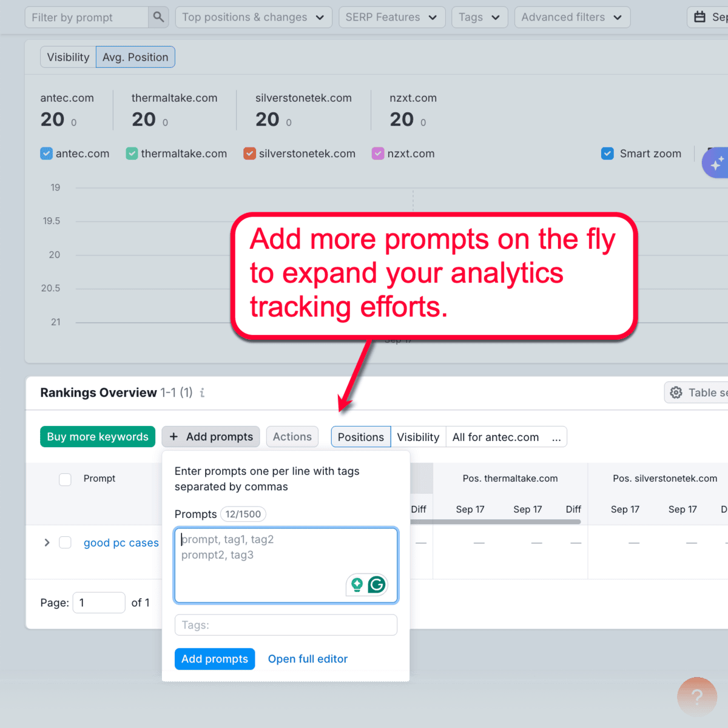Open the SERP Features dropdown
This screenshot has width=728, height=728.
click(392, 17)
